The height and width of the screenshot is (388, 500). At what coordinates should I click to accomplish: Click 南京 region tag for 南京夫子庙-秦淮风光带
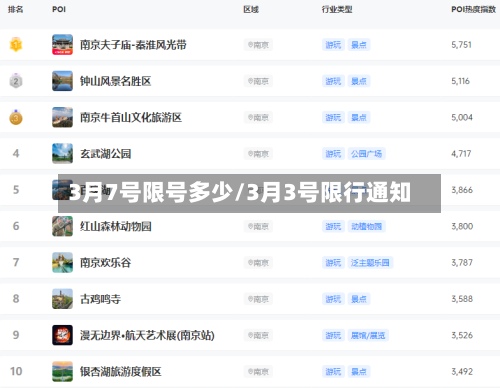[258, 45]
